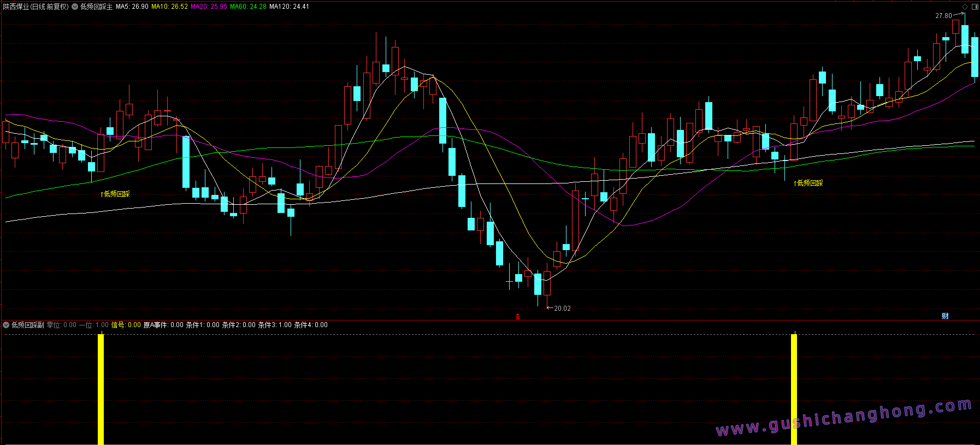Click the left yellow signal bar in sub-chart
The image size is (980, 445).
(101, 389)
